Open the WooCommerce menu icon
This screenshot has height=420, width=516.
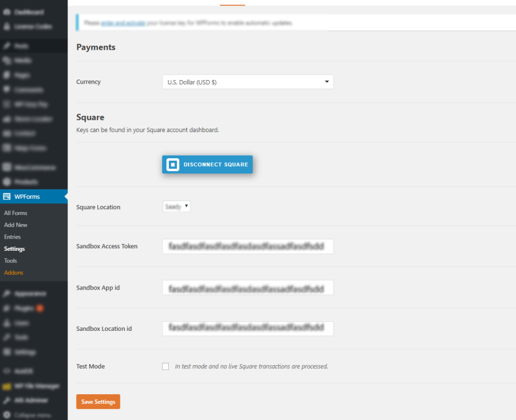6,167
